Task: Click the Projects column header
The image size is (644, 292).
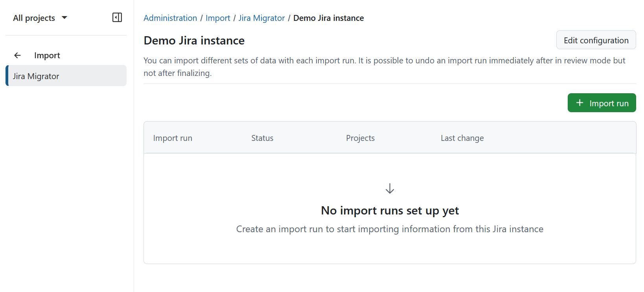Action: point(360,138)
